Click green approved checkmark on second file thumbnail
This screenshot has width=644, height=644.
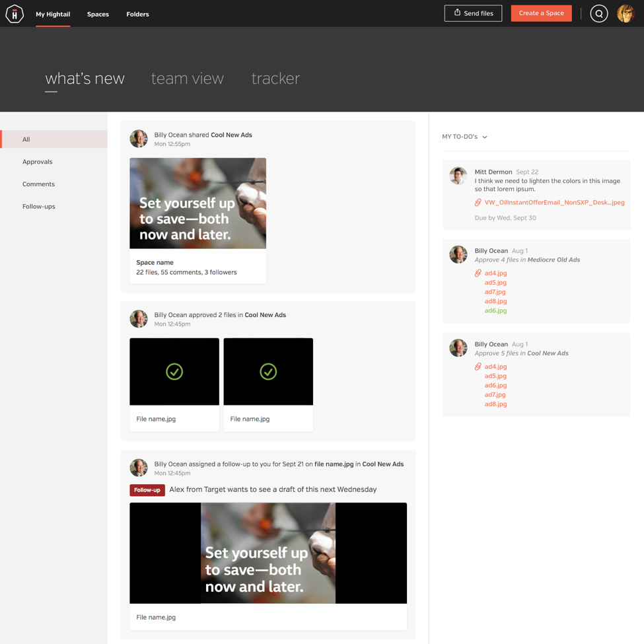point(268,372)
